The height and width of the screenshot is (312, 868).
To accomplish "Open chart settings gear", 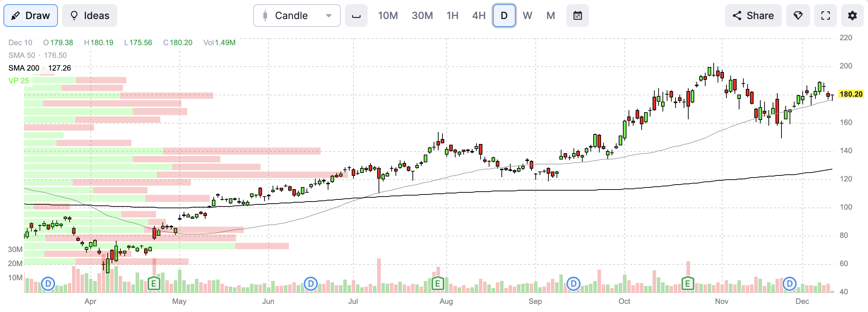I will pos(852,16).
